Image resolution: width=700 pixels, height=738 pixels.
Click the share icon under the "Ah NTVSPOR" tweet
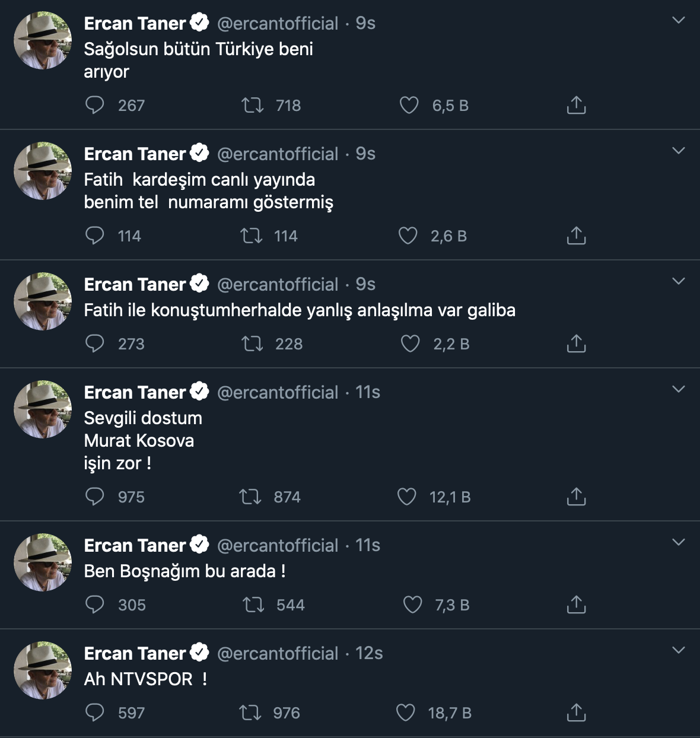[575, 712]
